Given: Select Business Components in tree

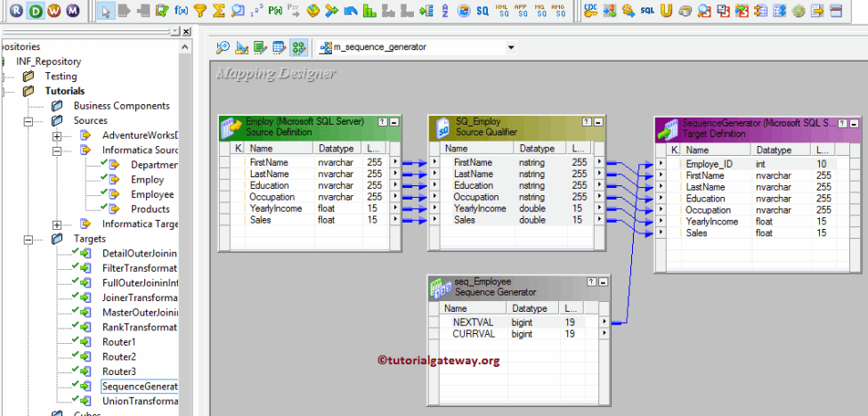Looking at the screenshot, I should [122, 106].
